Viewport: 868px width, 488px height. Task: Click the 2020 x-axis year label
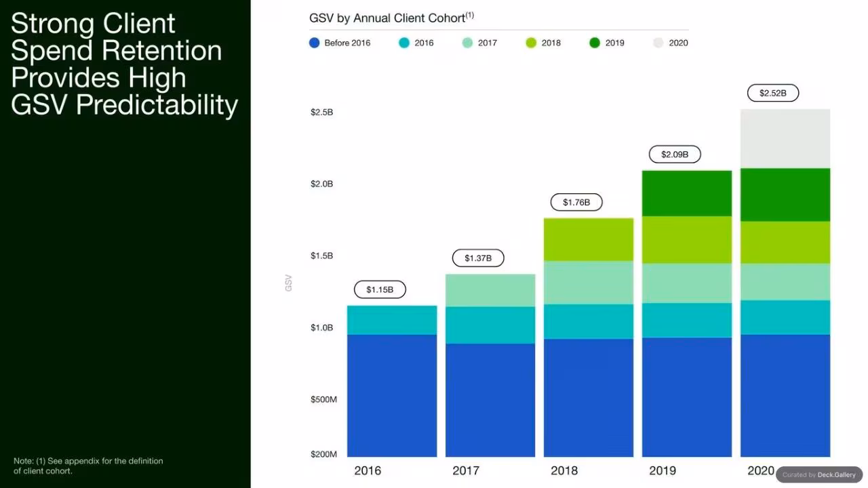pos(761,470)
